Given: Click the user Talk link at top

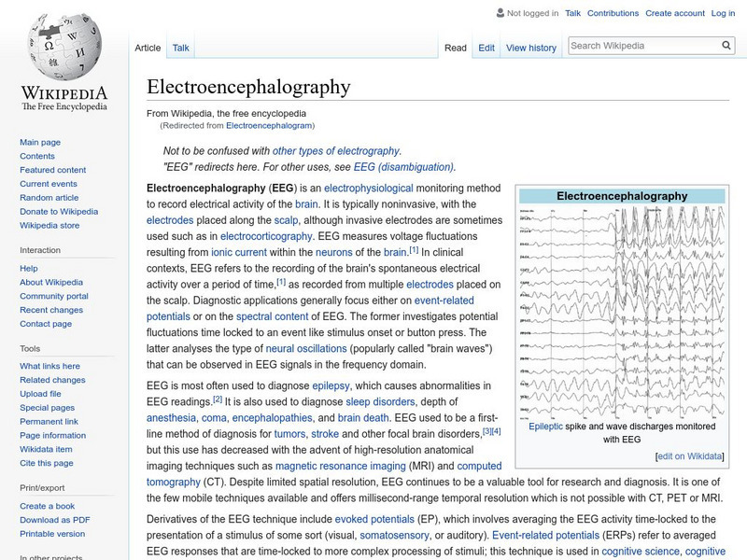Looking at the screenshot, I should 572,13.
